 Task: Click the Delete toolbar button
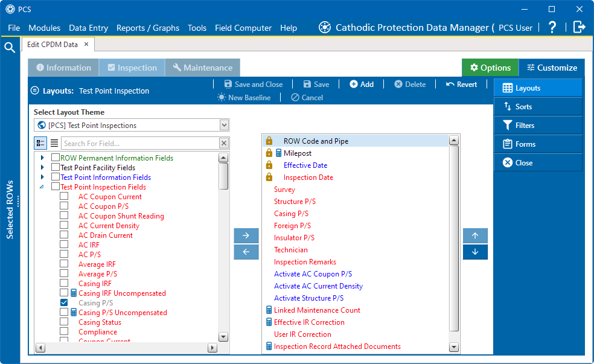[410, 84]
